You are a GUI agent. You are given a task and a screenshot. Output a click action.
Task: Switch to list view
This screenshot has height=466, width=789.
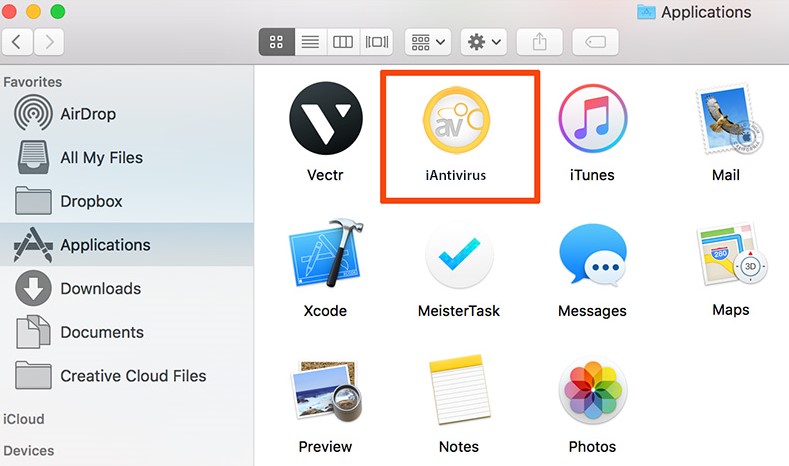(x=310, y=42)
